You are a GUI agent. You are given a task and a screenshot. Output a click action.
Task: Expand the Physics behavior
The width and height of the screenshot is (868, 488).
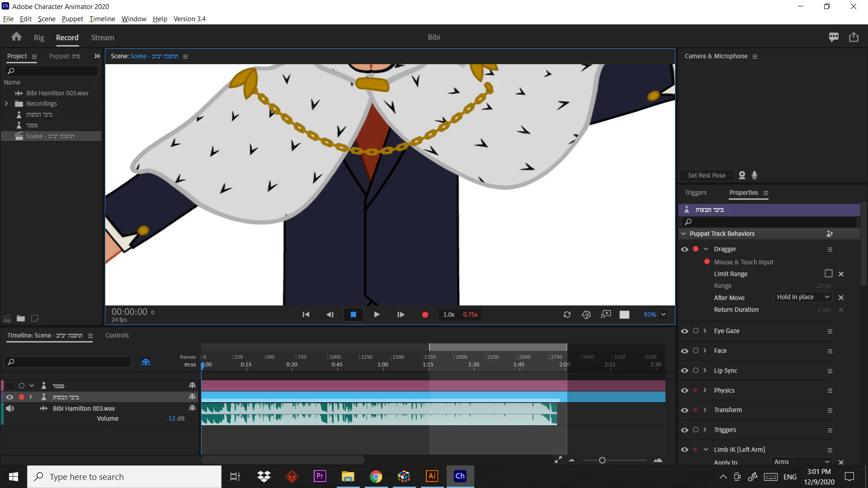tap(705, 390)
